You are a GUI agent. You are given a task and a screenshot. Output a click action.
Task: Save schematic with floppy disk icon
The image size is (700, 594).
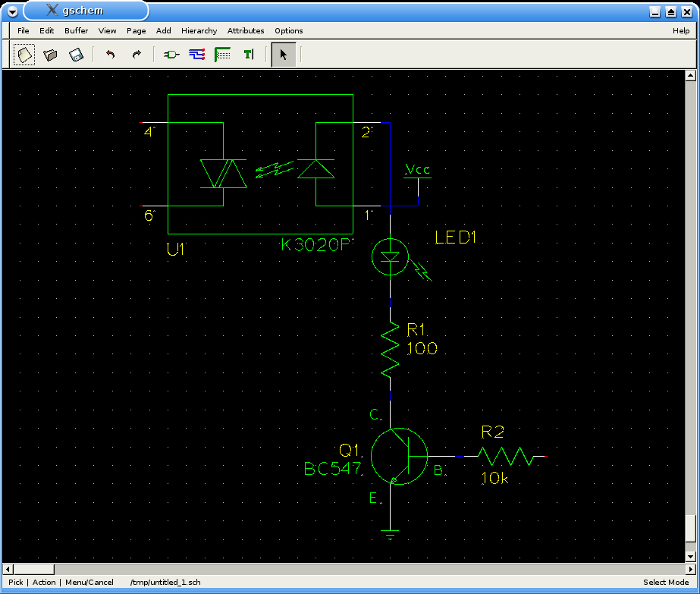tap(77, 55)
